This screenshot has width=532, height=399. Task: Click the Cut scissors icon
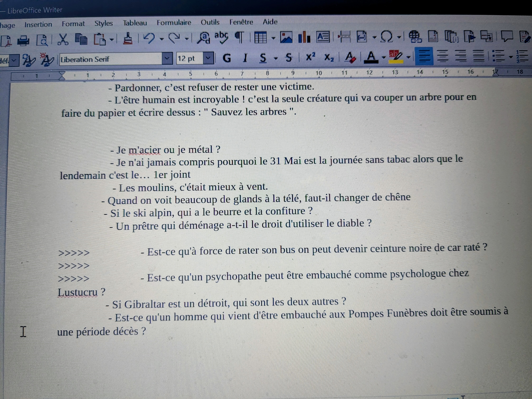[63, 39]
